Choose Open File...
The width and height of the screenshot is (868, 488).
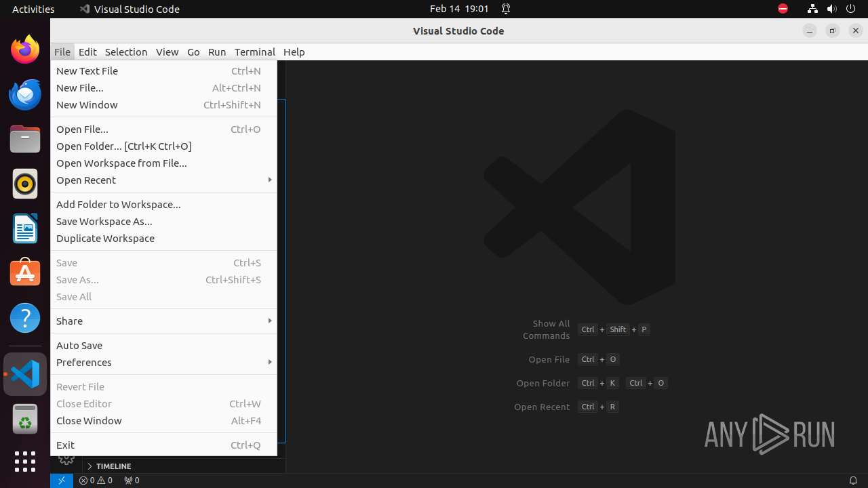coord(163,129)
